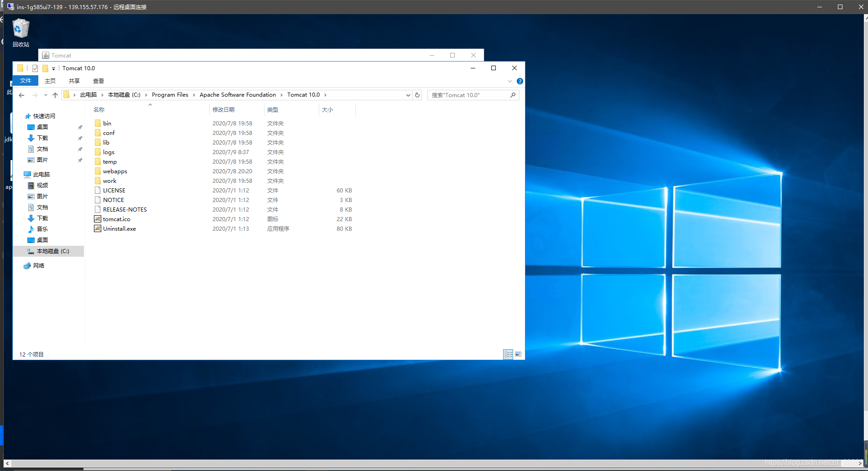
Task: Click the work folder icon
Action: [x=98, y=181]
